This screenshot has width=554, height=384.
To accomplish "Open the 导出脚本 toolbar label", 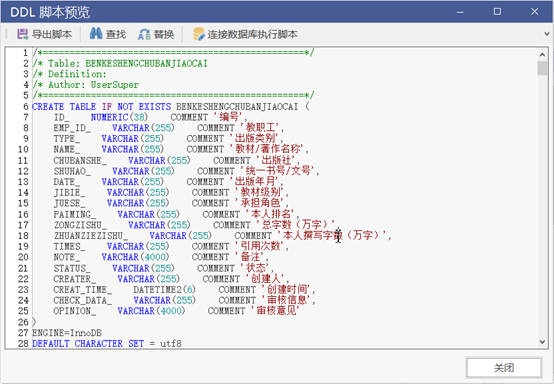I will click(x=52, y=34).
